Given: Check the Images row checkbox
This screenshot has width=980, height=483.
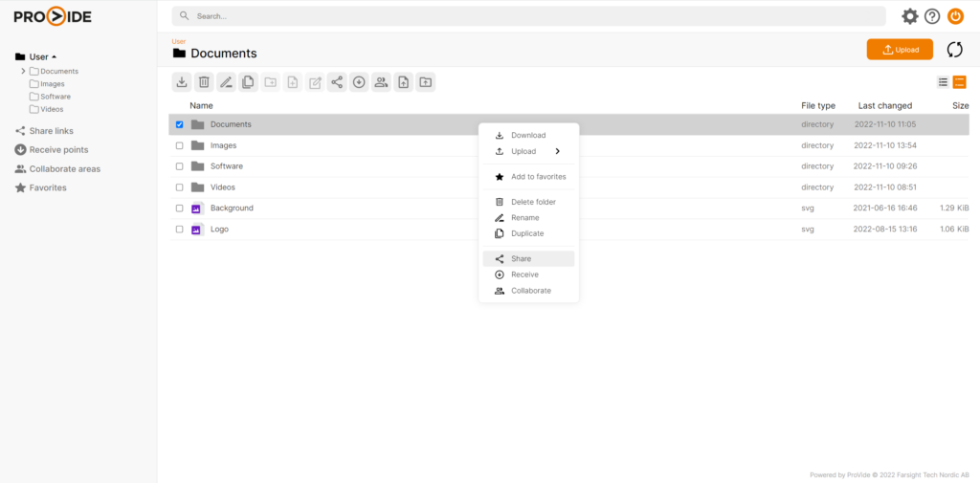Looking at the screenshot, I should [x=179, y=145].
